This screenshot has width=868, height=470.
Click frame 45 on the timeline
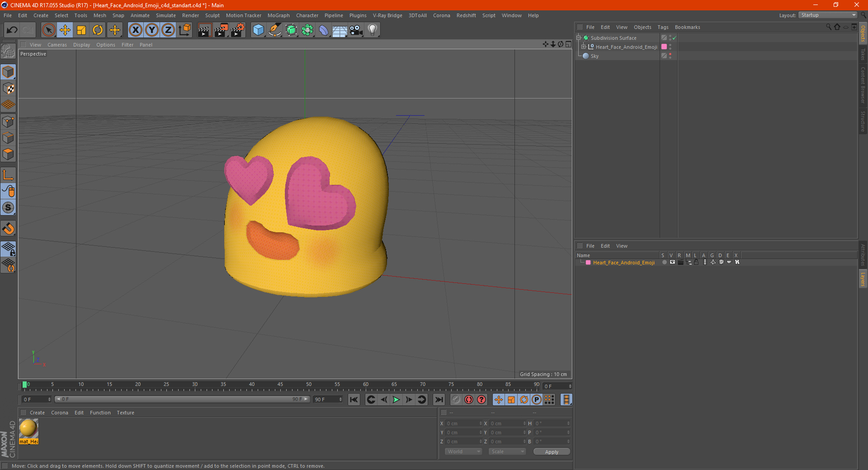coord(280,385)
